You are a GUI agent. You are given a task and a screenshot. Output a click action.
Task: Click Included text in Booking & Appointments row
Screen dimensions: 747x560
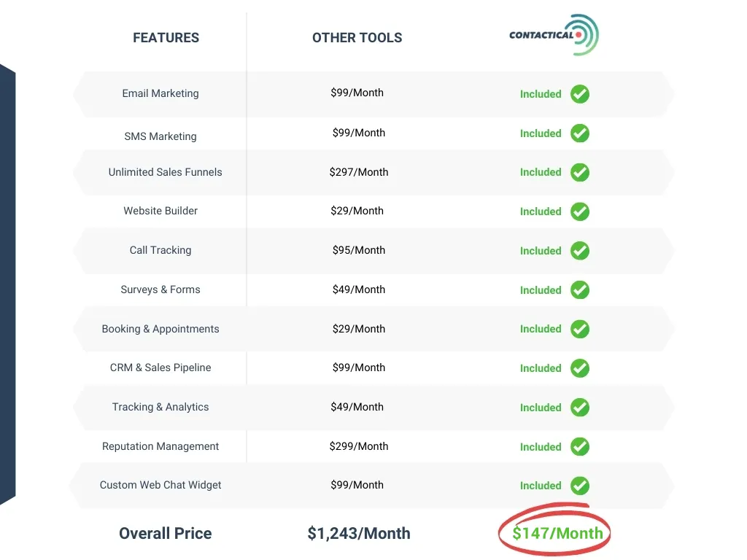[541, 329]
